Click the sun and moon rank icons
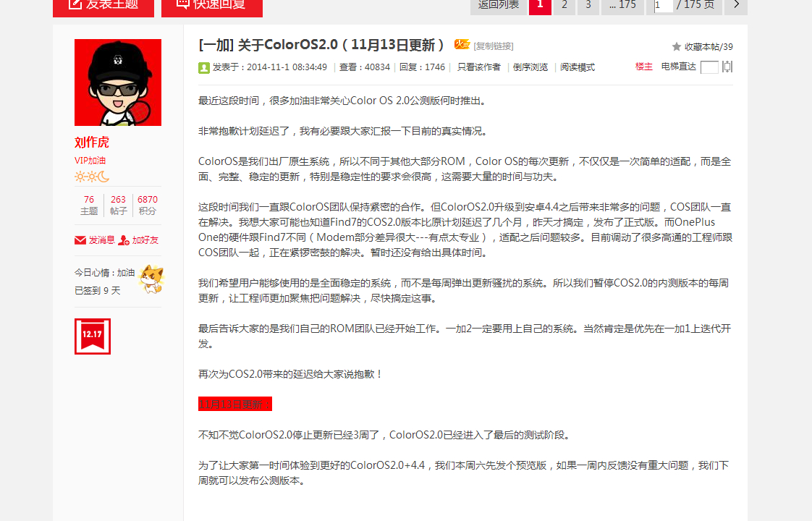812x521 pixels. click(92, 177)
